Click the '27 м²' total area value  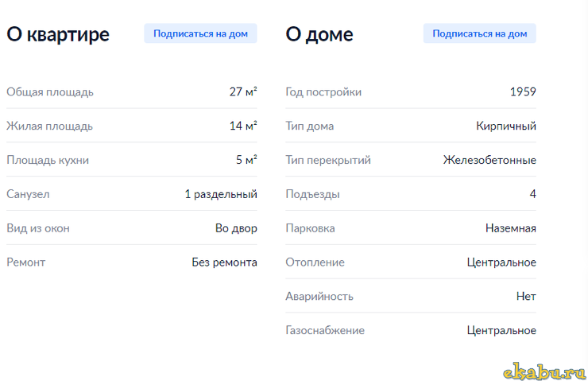243,91
